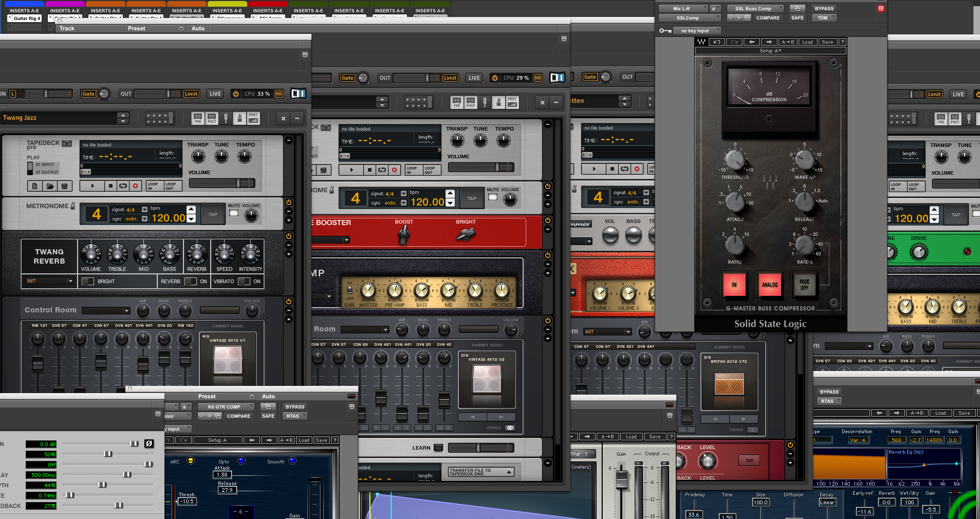Click Load in SSL Comp Waves toolbar

coord(808,42)
